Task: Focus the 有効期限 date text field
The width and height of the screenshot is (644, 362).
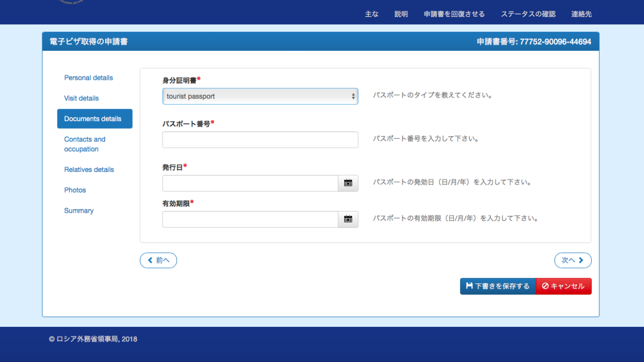Action: [x=250, y=219]
